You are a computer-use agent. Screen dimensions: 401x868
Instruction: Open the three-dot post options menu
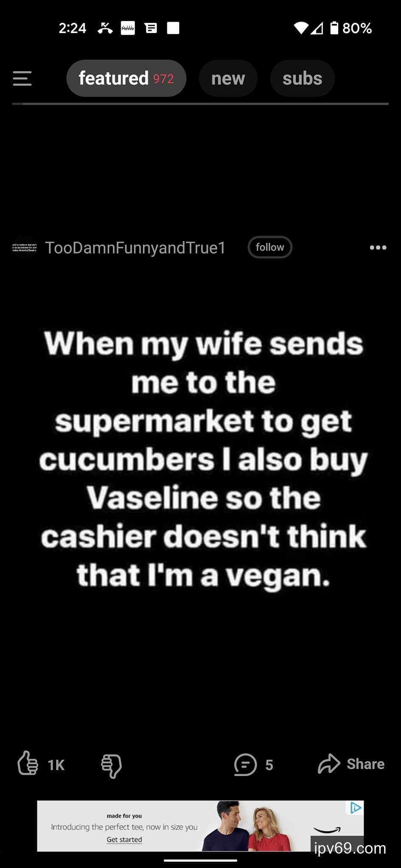378,248
